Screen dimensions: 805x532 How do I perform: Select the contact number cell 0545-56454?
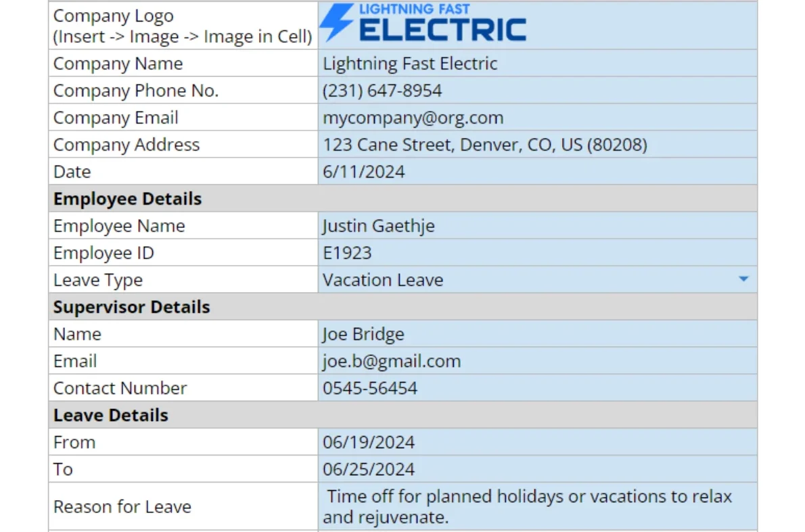[x=538, y=388]
